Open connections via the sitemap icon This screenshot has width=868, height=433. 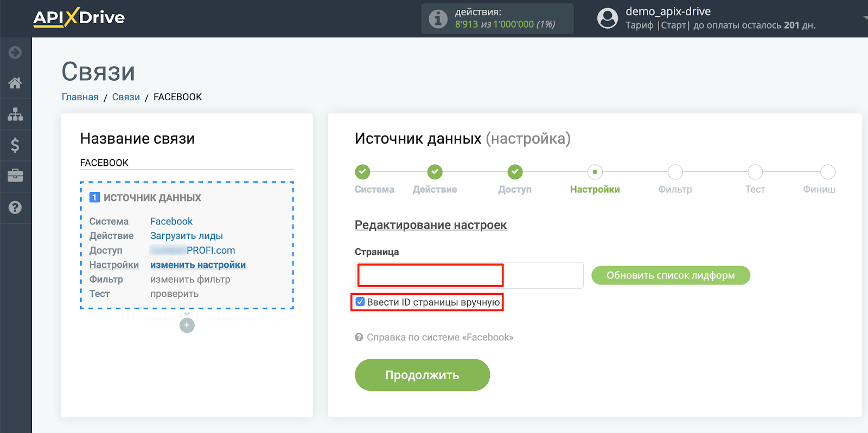click(15, 114)
